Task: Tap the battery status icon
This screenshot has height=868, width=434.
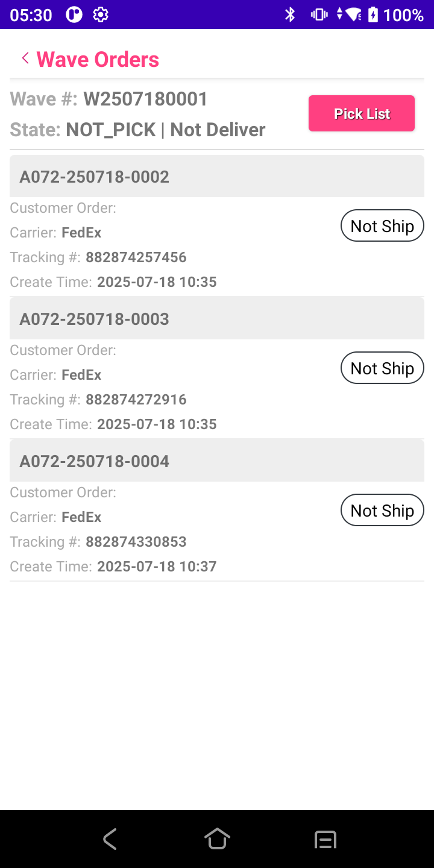Action: tap(373, 14)
